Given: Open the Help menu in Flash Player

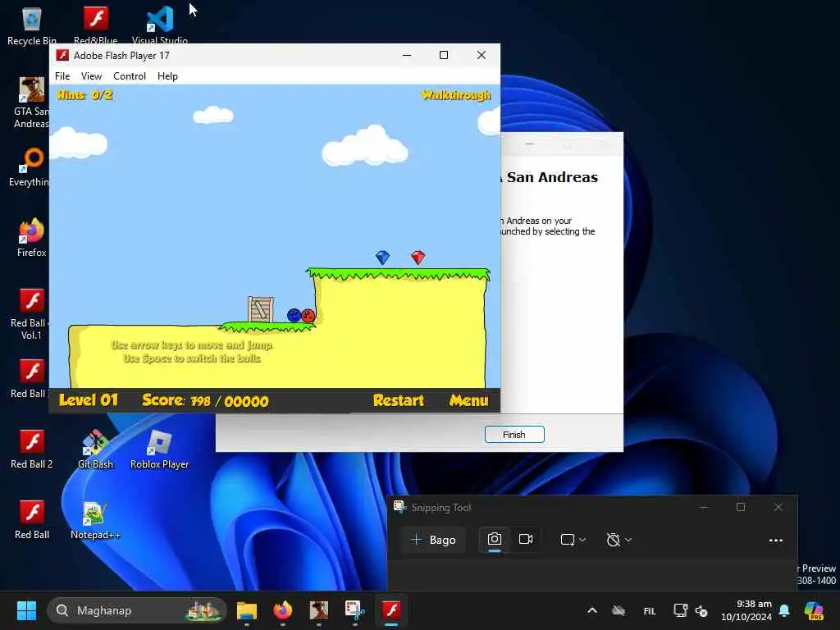Looking at the screenshot, I should pyautogui.click(x=167, y=76).
